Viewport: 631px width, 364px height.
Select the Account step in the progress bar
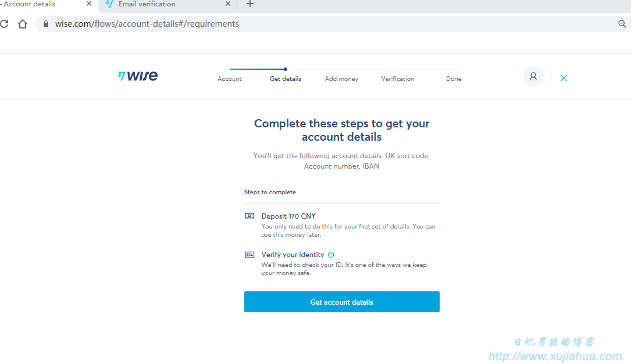(x=229, y=79)
